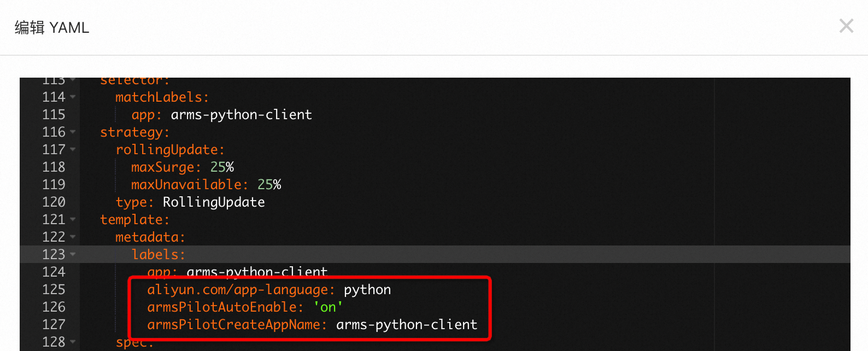Click line number 119 in the gutter
Image resolution: width=868 pixels, height=351 pixels.
[x=54, y=185]
